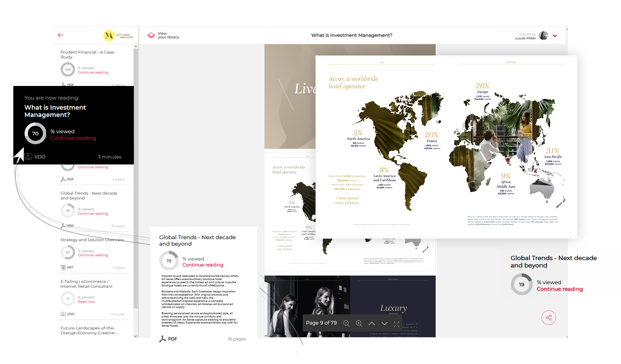Image resolution: width=621 pixels, height=364 pixels.
Task: Click the 19 percent ring in popup card
Action: click(x=169, y=261)
